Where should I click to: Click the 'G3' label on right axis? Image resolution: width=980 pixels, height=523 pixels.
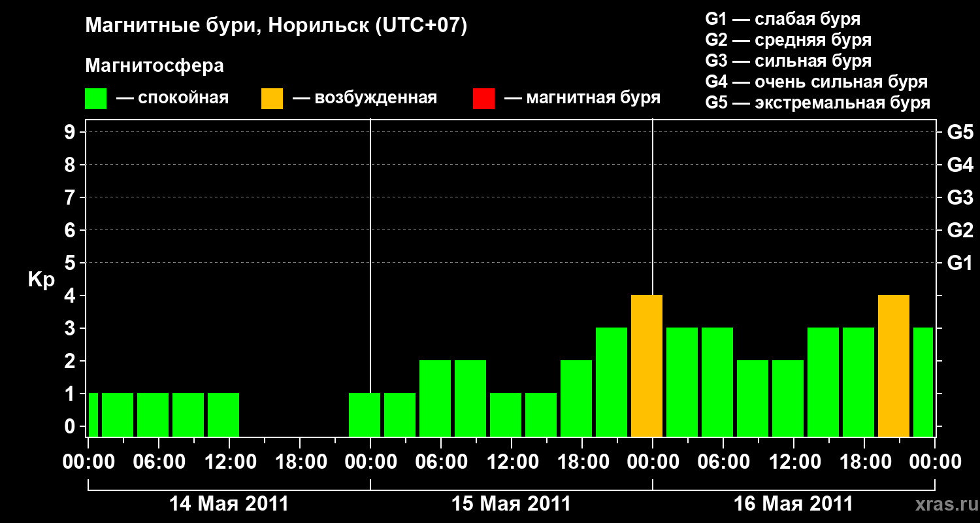pyautogui.click(x=960, y=198)
